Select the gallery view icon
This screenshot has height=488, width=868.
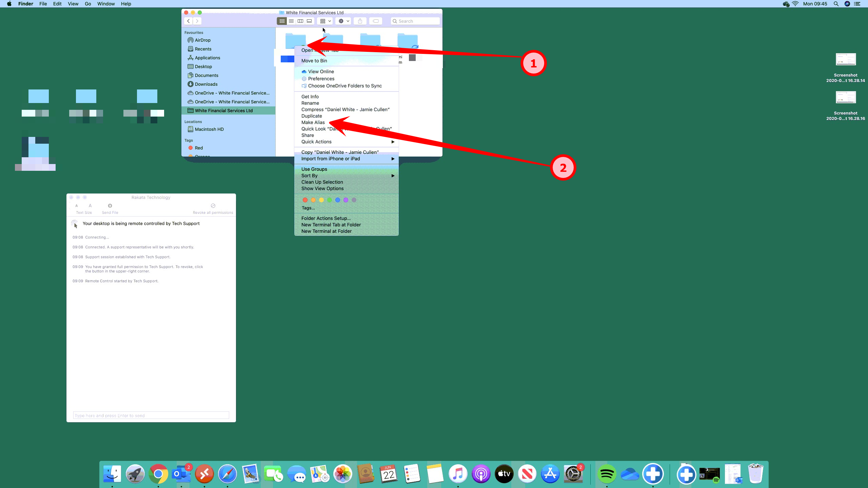pos(309,21)
